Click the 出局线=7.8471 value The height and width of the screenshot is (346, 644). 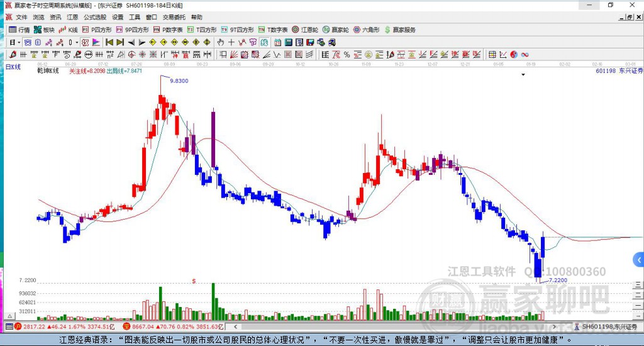(x=124, y=70)
